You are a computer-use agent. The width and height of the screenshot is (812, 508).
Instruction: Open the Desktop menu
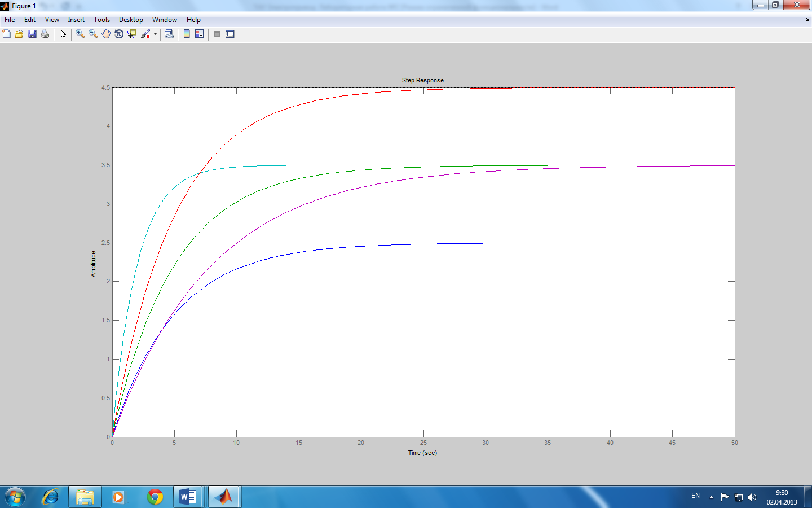tap(131, 20)
